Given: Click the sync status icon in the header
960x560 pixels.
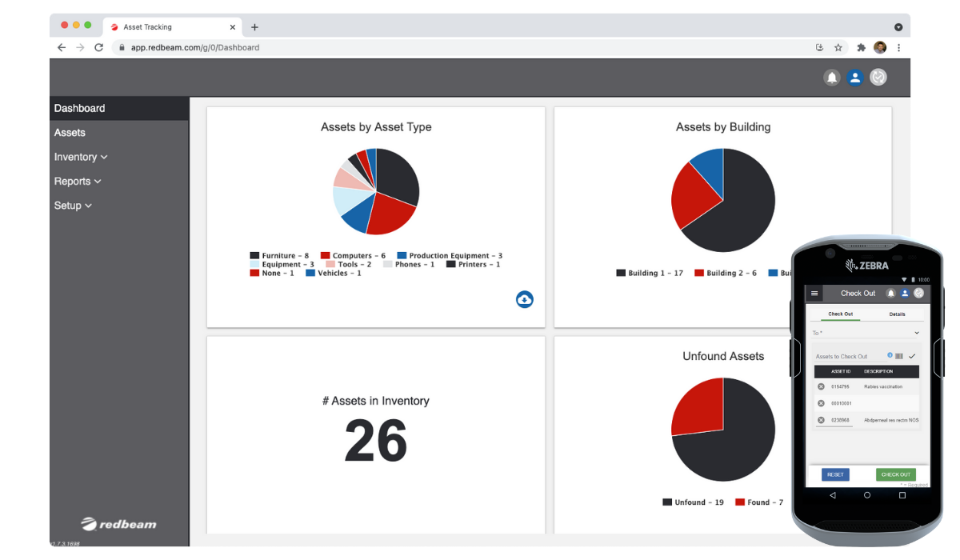Looking at the screenshot, I should (x=878, y=78).
